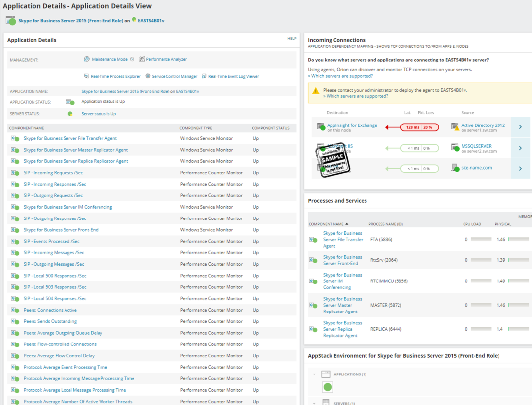Click the process icon for RtcSrv (2064) row
The height and width of the screenshot is (405, 532).
click(313, 260)
